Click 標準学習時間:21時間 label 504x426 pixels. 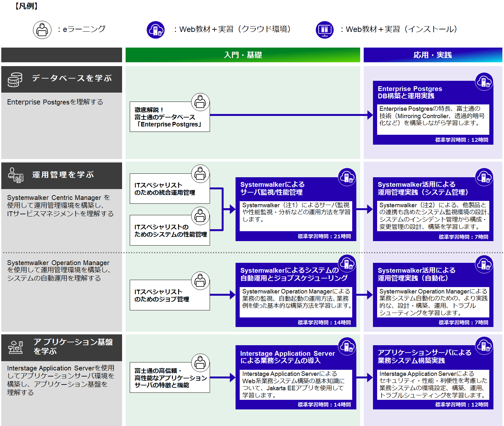(324, 236)
